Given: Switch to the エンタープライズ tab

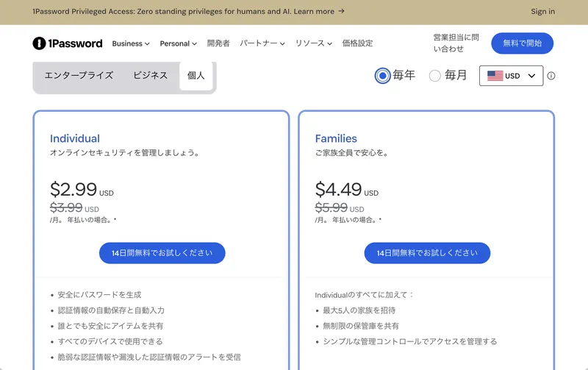Looking at the screenshot, I should click(79, 76).
